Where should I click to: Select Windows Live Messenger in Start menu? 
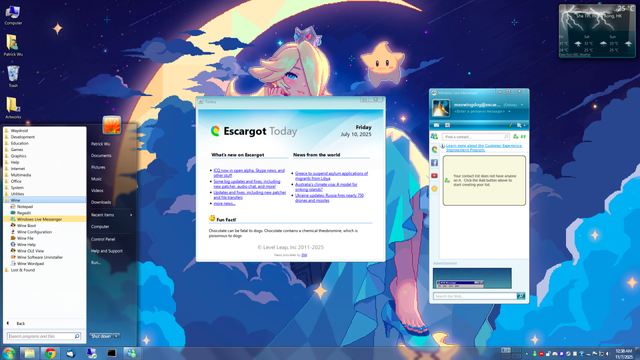point(44,219)
